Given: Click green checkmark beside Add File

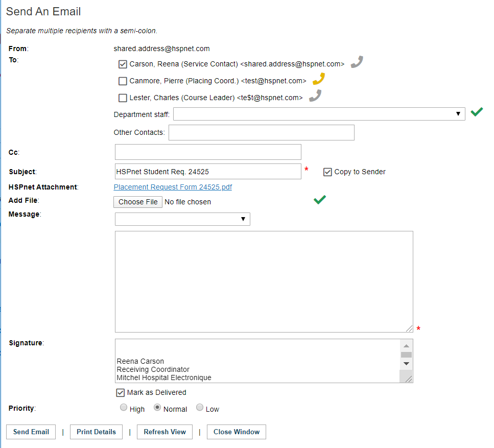Looking at the screenshot, I should pyautogui.click(x=320, y=199).
